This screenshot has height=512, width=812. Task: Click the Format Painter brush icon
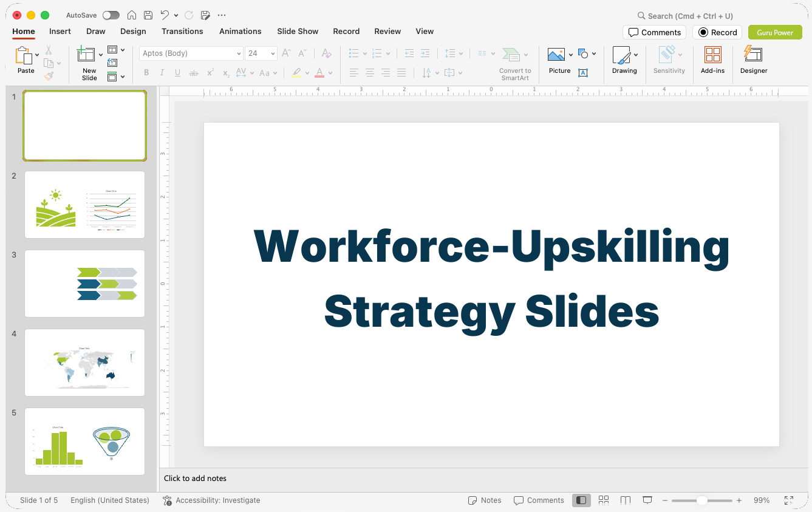[49, 76]
